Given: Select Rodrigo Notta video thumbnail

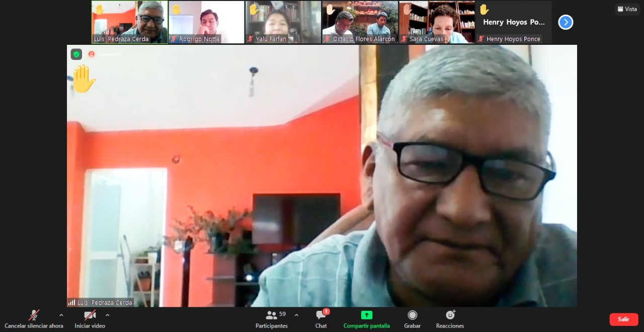Looking at the screenshot, I should tap(206, 22).
